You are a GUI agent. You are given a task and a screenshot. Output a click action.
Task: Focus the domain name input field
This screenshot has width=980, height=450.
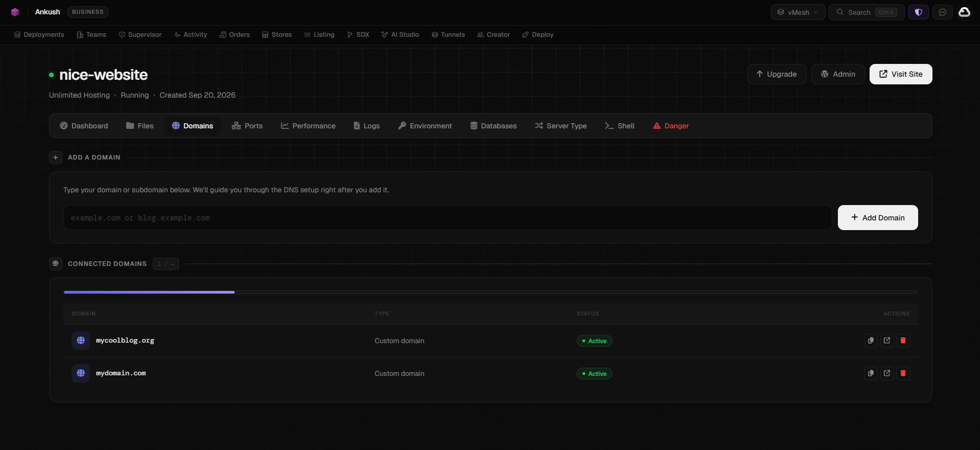(x=447, y=218)
